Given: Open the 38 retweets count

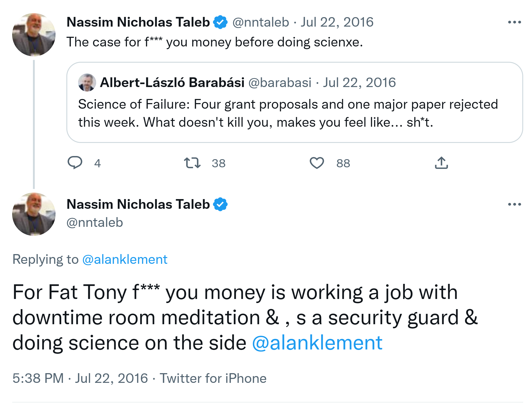Looking at the screenshot, I should point(218,163).
